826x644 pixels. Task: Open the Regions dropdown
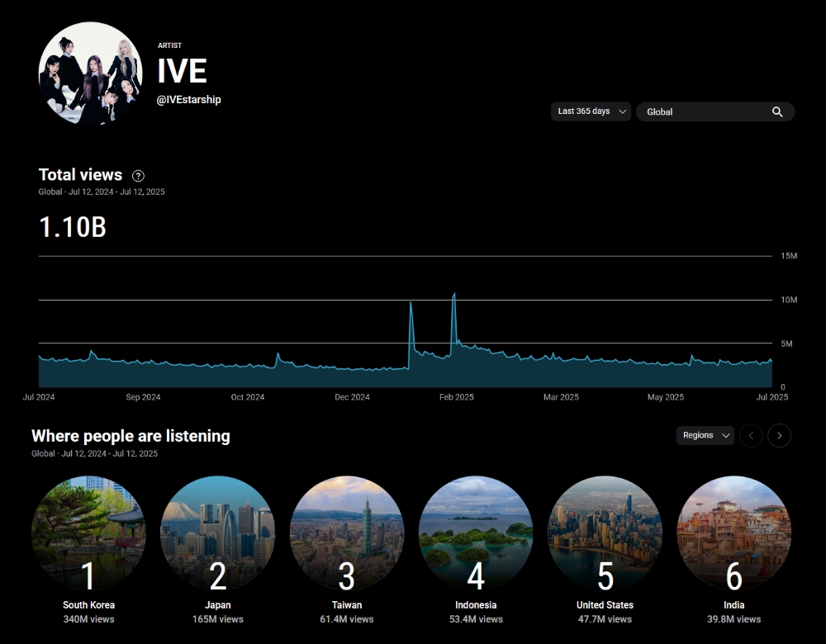click(x=705, y=435)
